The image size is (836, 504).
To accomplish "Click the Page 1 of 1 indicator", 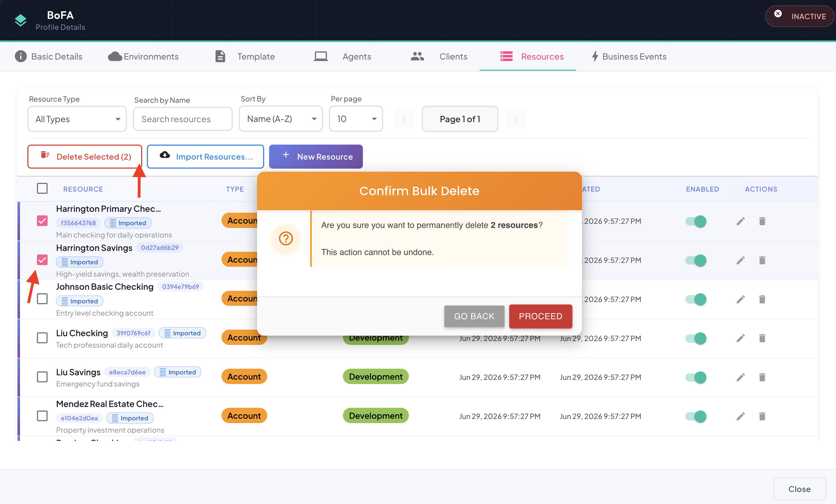I will (x=460, y=119).
